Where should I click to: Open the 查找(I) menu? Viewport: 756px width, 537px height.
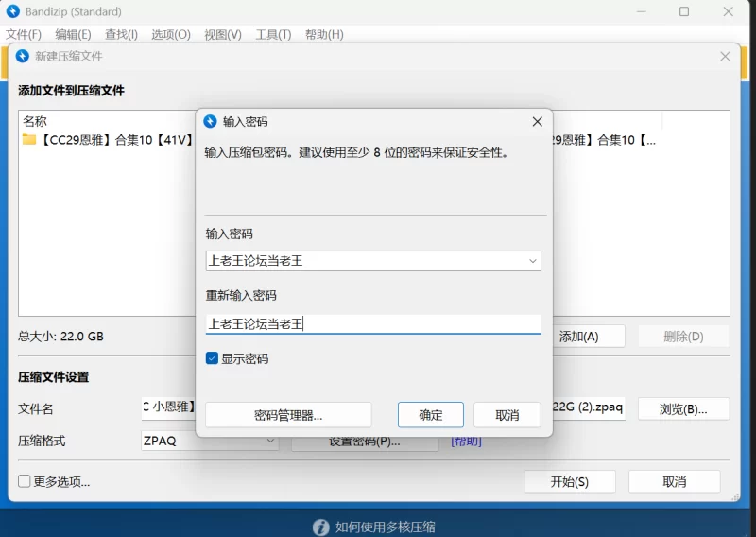[x=121, y=35]
